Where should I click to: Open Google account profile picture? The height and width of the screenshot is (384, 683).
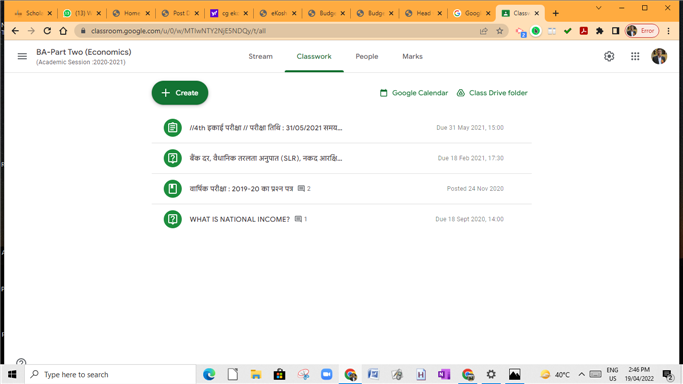pos(659,56)
